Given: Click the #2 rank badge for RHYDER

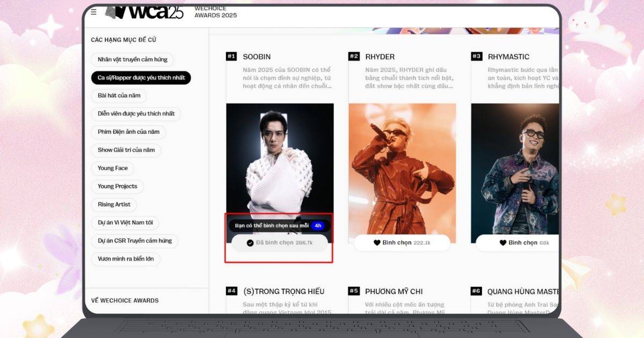Looking at the screenshot, I should click(x=354, y=56).
